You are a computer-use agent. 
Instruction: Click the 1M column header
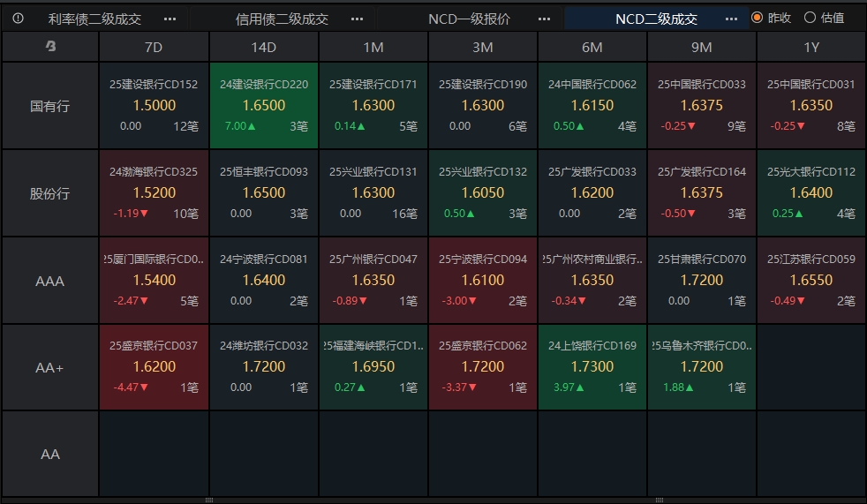[x=373, y=47]
